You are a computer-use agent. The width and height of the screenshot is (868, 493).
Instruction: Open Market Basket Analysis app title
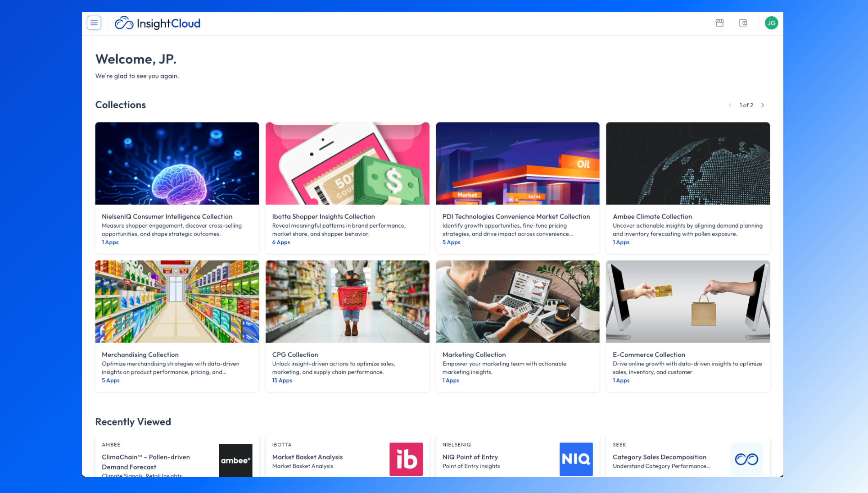[307, 457]
